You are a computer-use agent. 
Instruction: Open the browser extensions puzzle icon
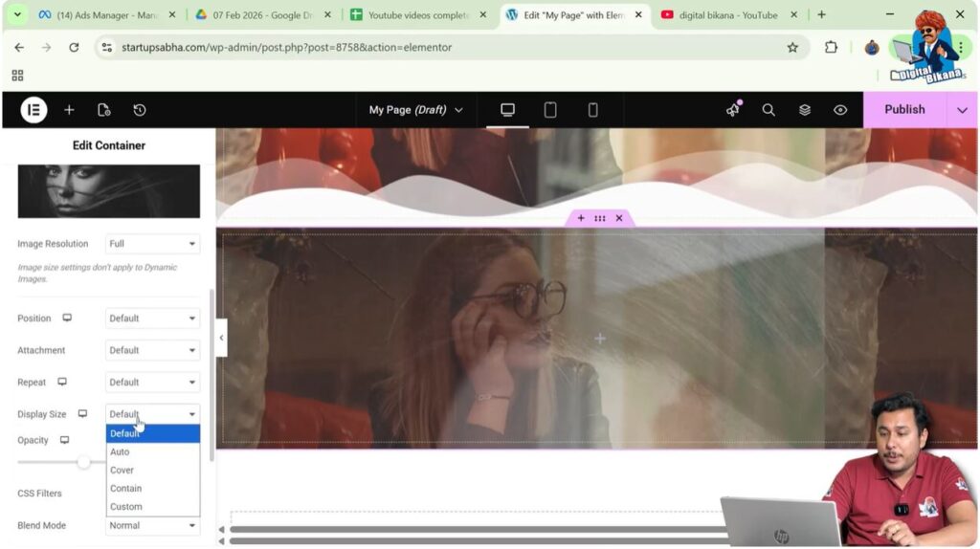coord(831,48)
